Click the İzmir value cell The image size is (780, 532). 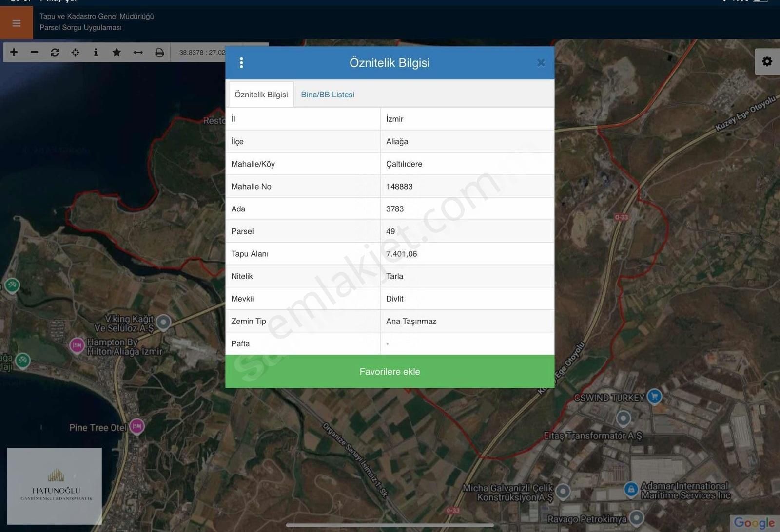468,119
